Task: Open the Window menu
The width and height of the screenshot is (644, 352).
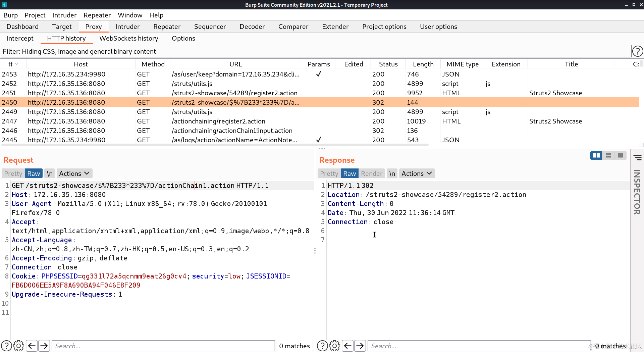Action: 130,15
